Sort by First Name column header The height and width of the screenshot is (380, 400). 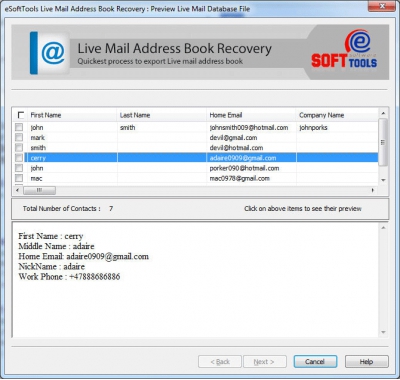click(72, 115)
